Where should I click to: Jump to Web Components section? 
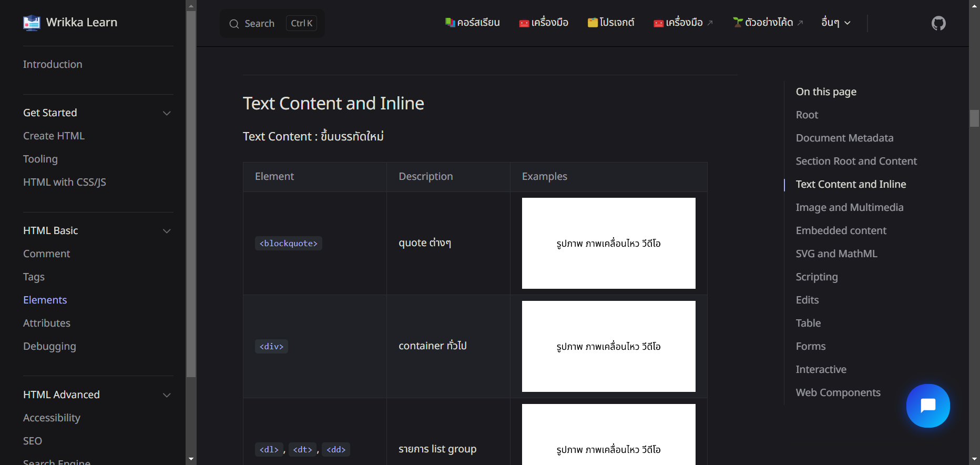pos(838,392)
